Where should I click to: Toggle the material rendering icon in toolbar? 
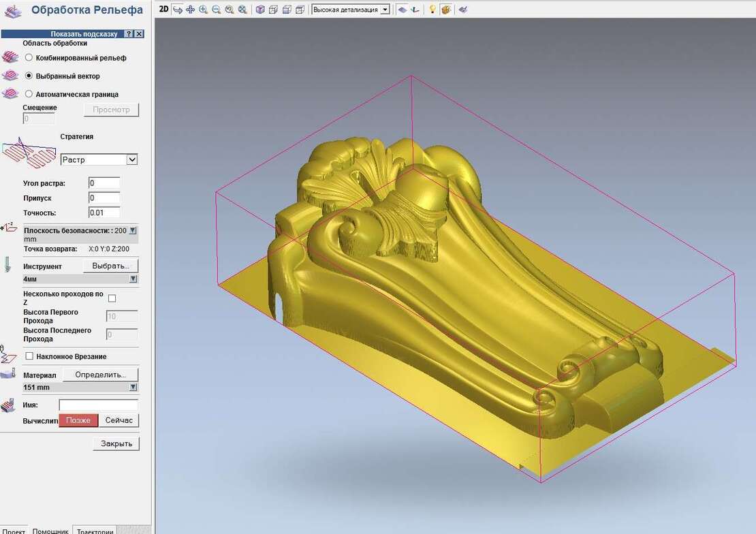tap(445, 10)
